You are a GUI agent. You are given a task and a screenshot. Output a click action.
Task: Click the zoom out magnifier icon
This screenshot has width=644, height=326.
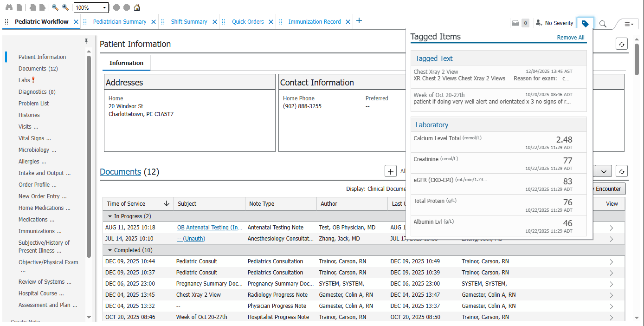click(x=55, y=7)
